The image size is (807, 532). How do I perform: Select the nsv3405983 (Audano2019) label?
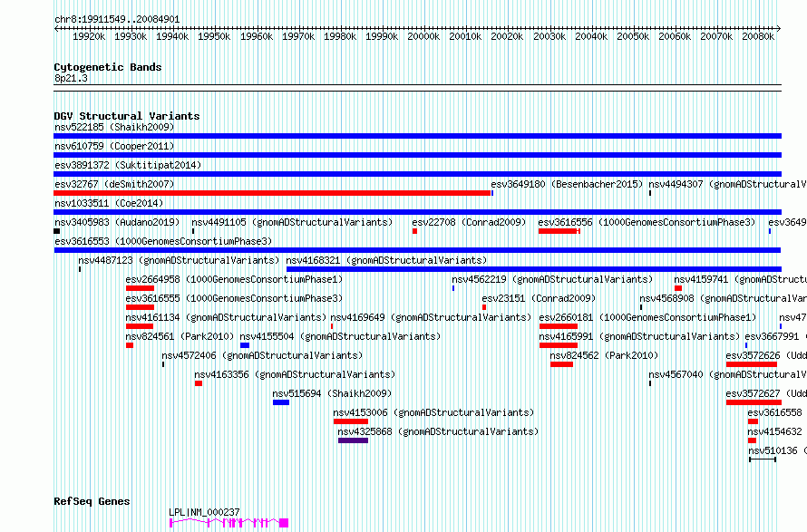coord(117,222)
